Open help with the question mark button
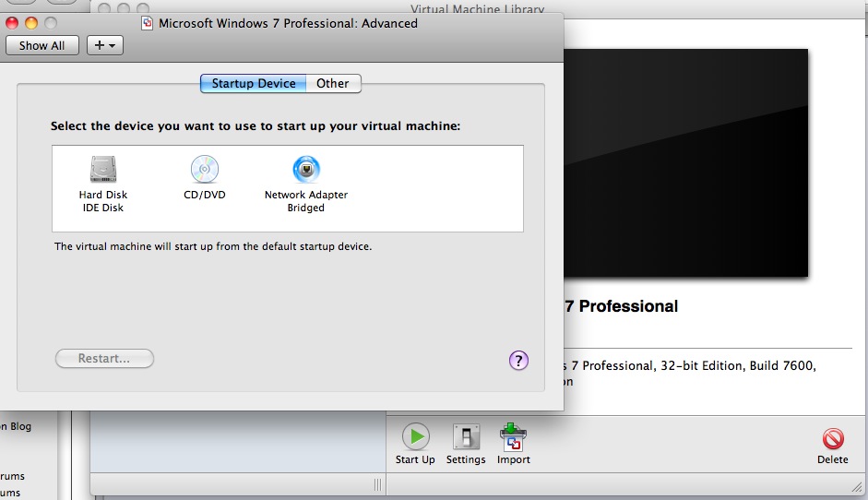Image resolution: width=868 pixels, height=500 pixels. (518, 361)
